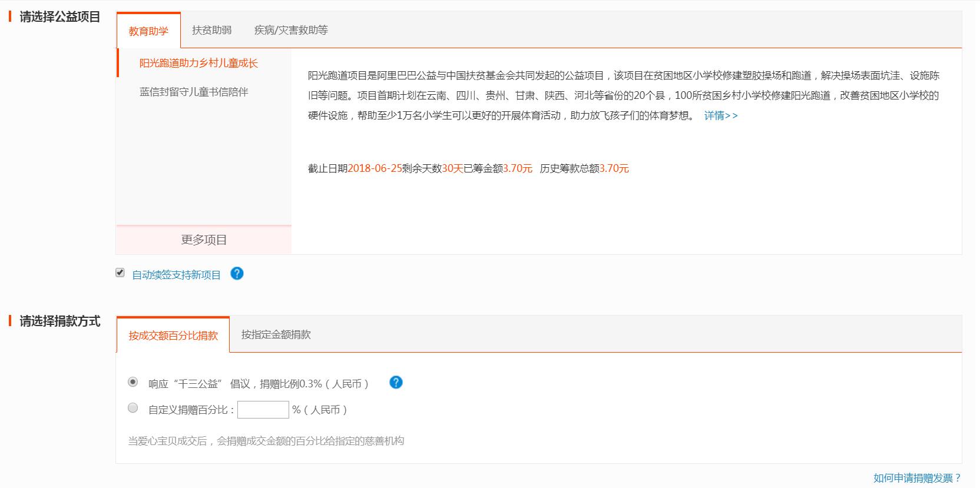This screenshot has height=488, width=980.
Task: Select 按指定金额捐款 tab
Action: [x=276, y=334]
